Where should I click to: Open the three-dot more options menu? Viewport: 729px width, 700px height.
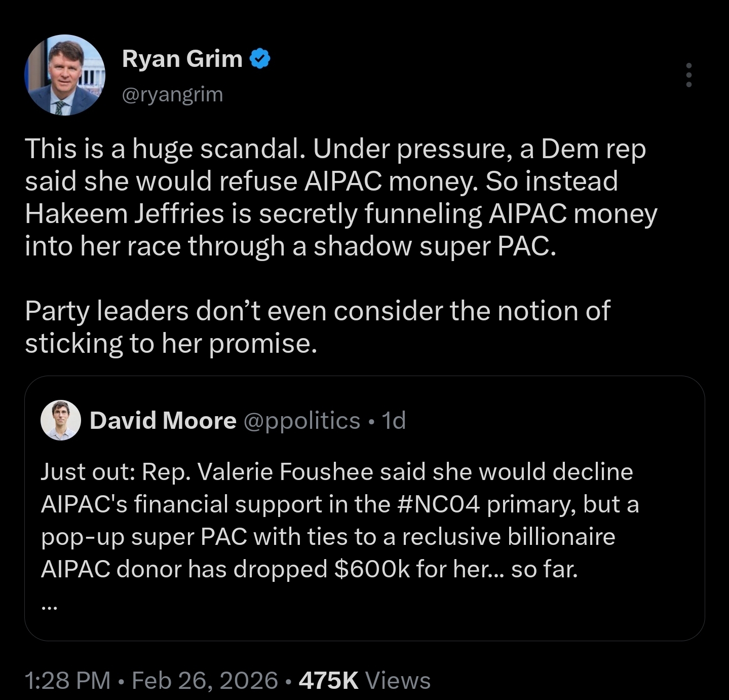pos(688,75)
